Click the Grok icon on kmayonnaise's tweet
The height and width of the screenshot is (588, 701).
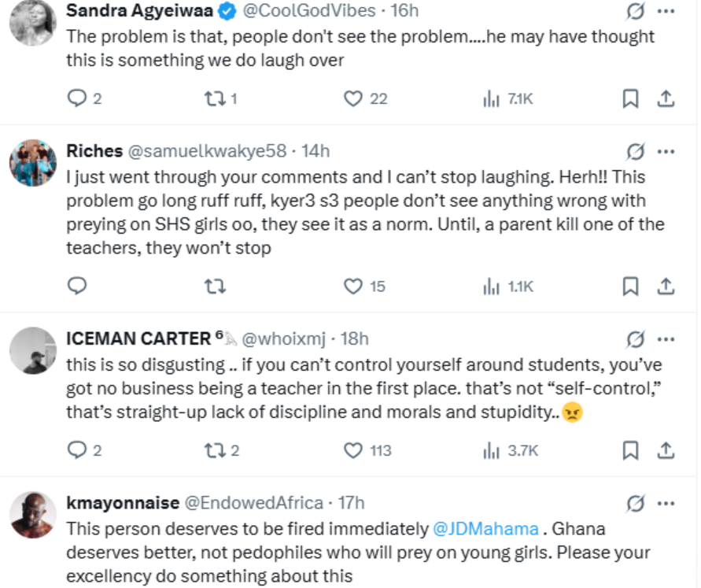tap(634, 503)
